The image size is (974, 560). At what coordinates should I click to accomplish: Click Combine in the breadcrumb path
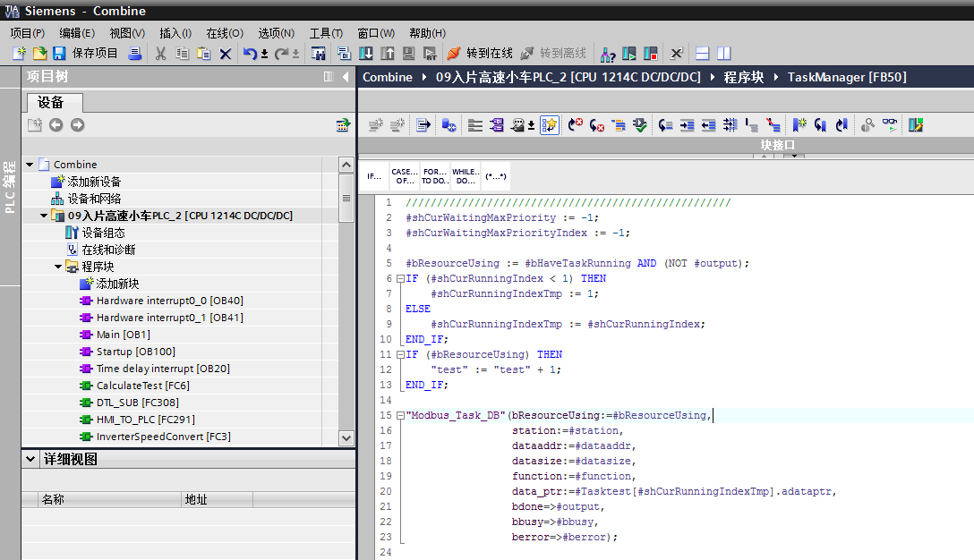tap(388, 77)
